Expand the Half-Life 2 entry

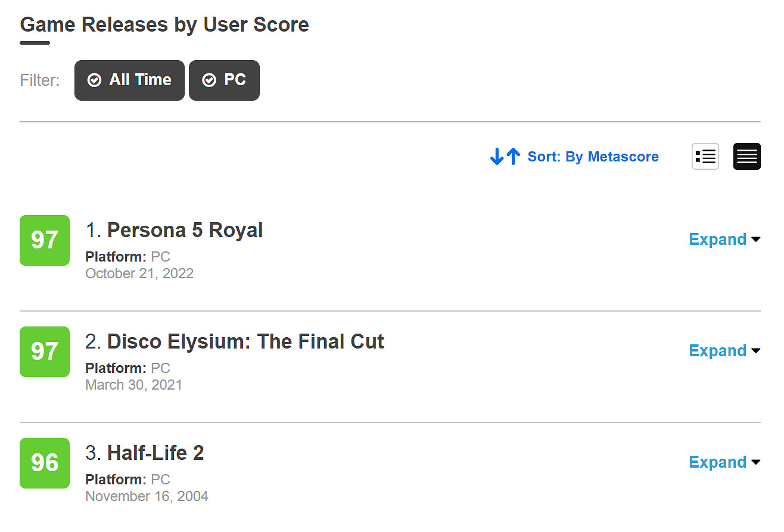pos(724,462)
